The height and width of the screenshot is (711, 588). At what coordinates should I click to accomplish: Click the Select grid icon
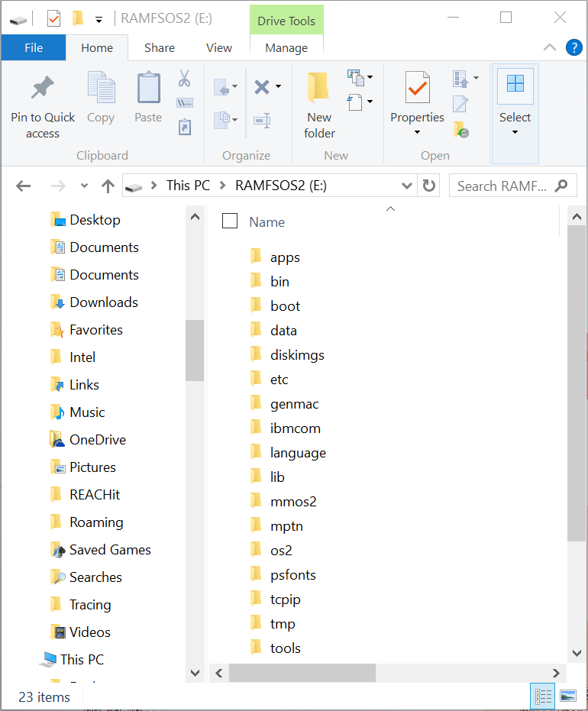[x=515, y=83]
